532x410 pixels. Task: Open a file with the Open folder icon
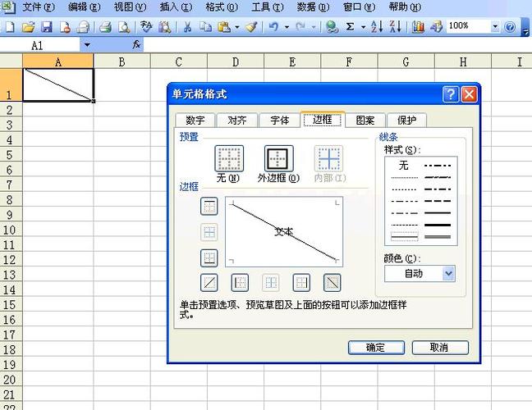click(x=29, y=27)
